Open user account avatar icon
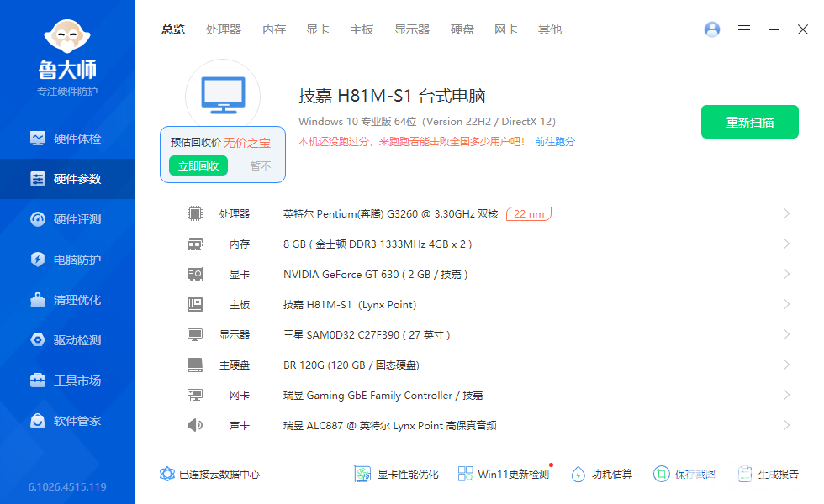The image size is (824, 504). (x=712, y=29)
